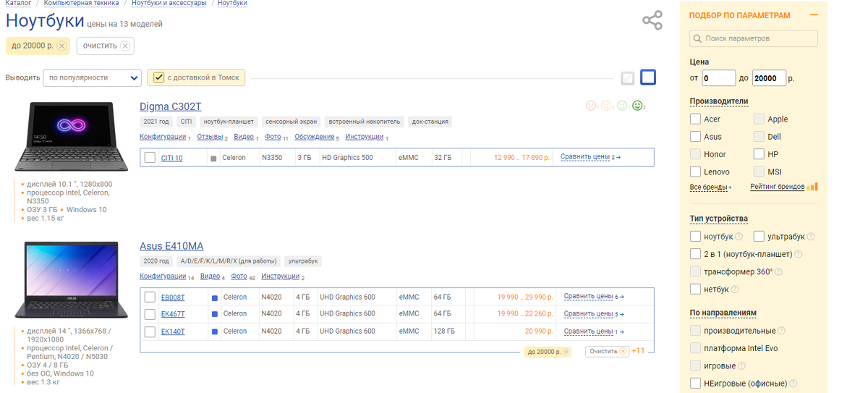Click blue color swatch in EB008T row

[x=214, y=297]
